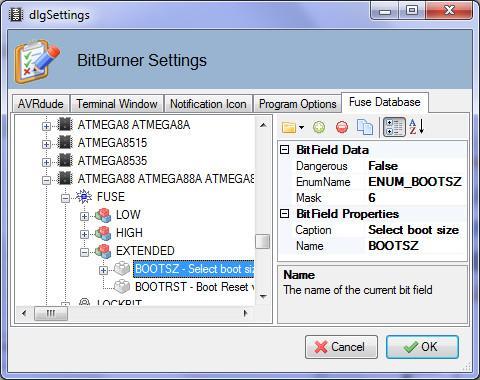Click the green add item icon

pos(319,127)
